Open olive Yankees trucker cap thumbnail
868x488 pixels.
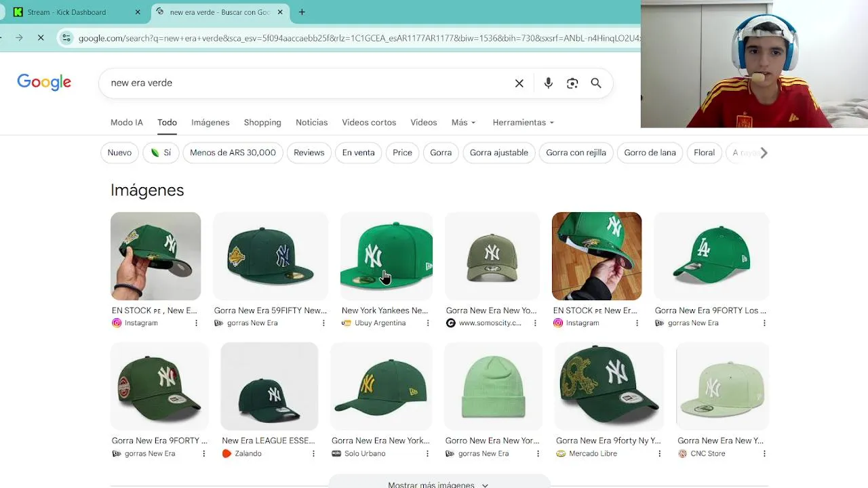(x=492, y=256)
